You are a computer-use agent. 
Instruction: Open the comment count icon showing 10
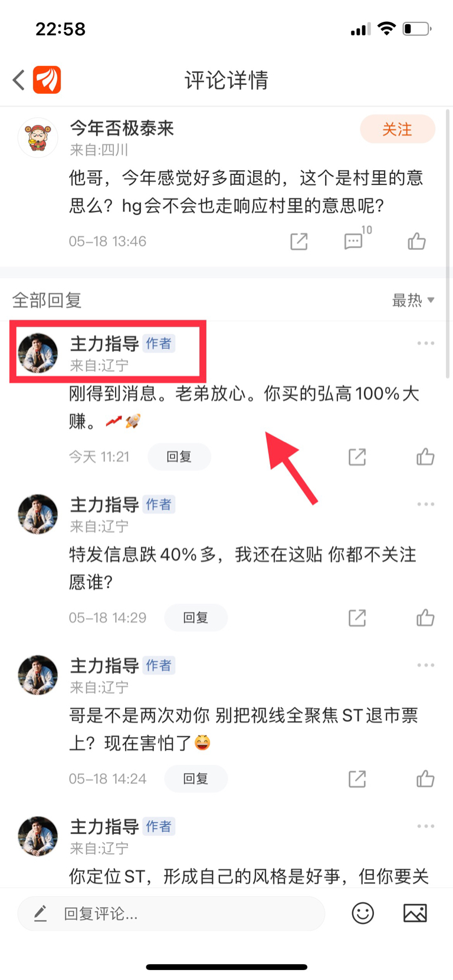click(x=357, y=239)
